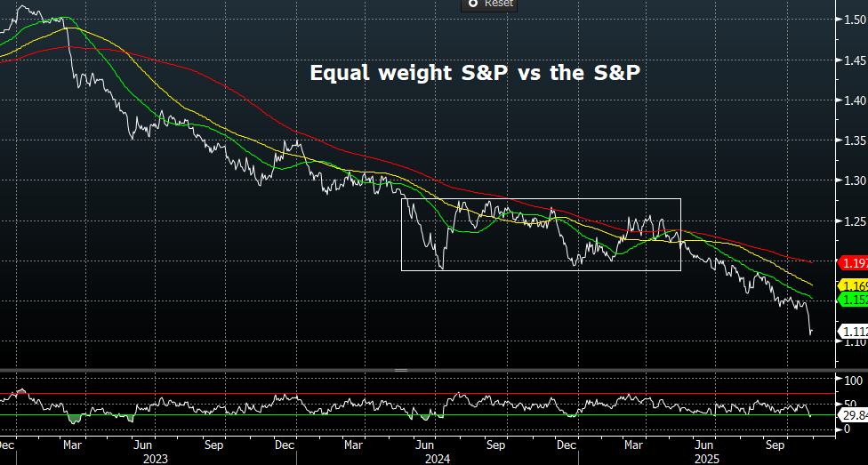The image size is (868, 465).
Task: Click the latest price point at chart's right end
Action: (810, 333)
